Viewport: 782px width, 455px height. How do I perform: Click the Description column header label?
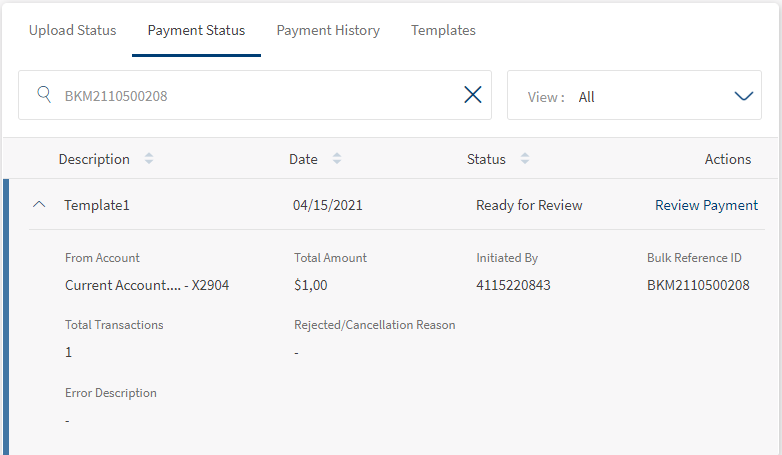pyautogui.click(x=94, y=159)
